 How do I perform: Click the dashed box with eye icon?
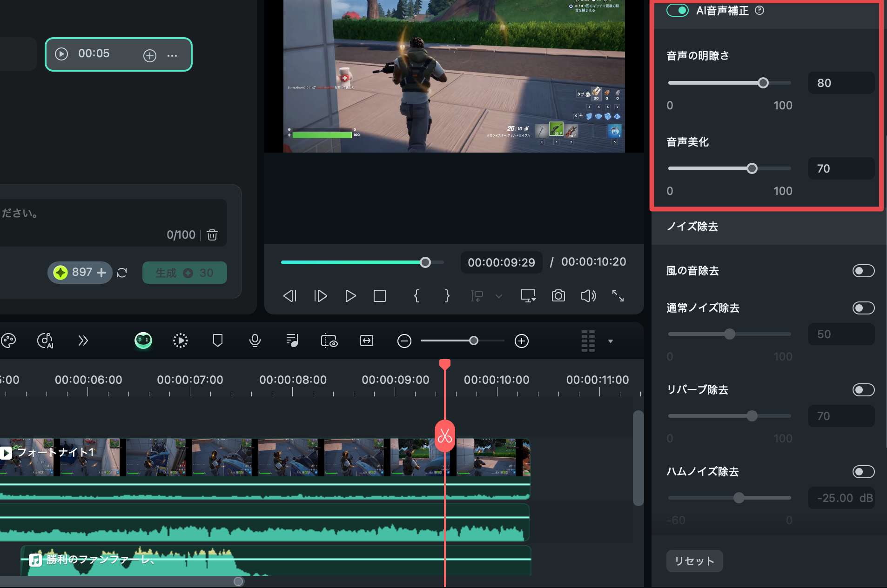[x=329, y=341]
